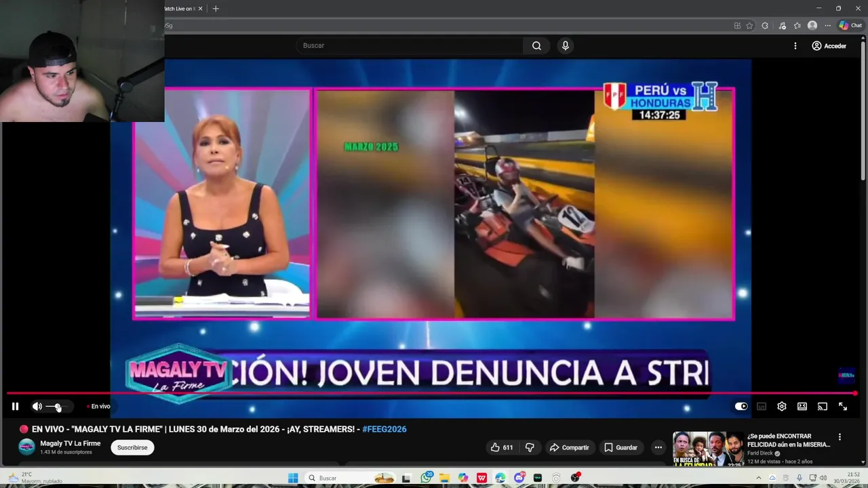Toggle the autoplay switch in player
This screenshot has width=868, height=488.
pyautogui.click(x=741, y=406)
